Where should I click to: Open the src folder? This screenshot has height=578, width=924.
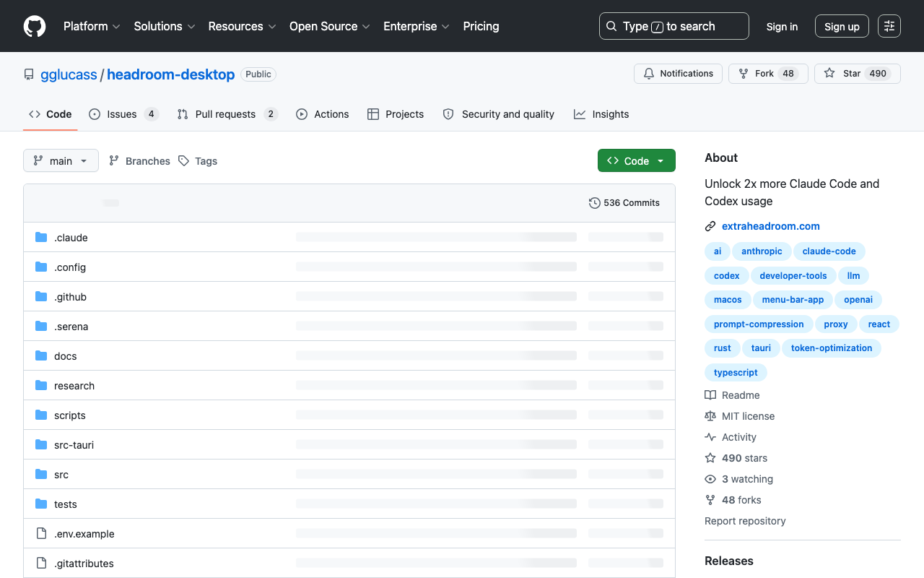pyautogui.click(x=61, y=475)
